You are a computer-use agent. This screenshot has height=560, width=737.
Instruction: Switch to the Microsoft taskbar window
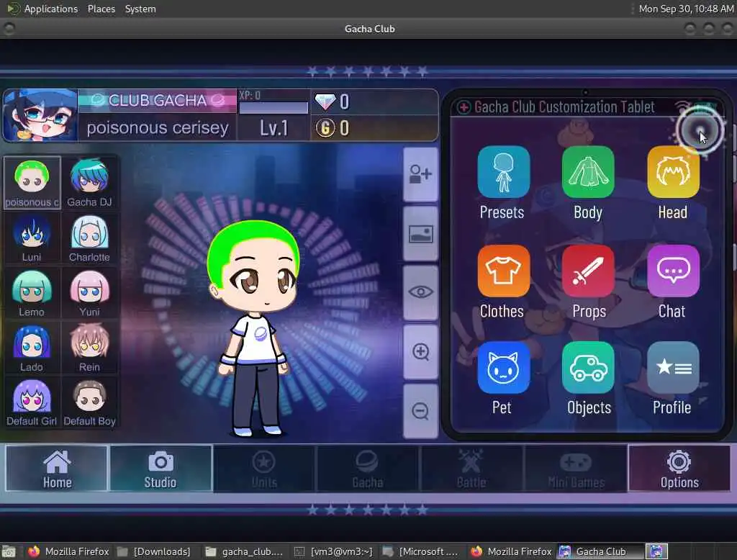[422, 551]
